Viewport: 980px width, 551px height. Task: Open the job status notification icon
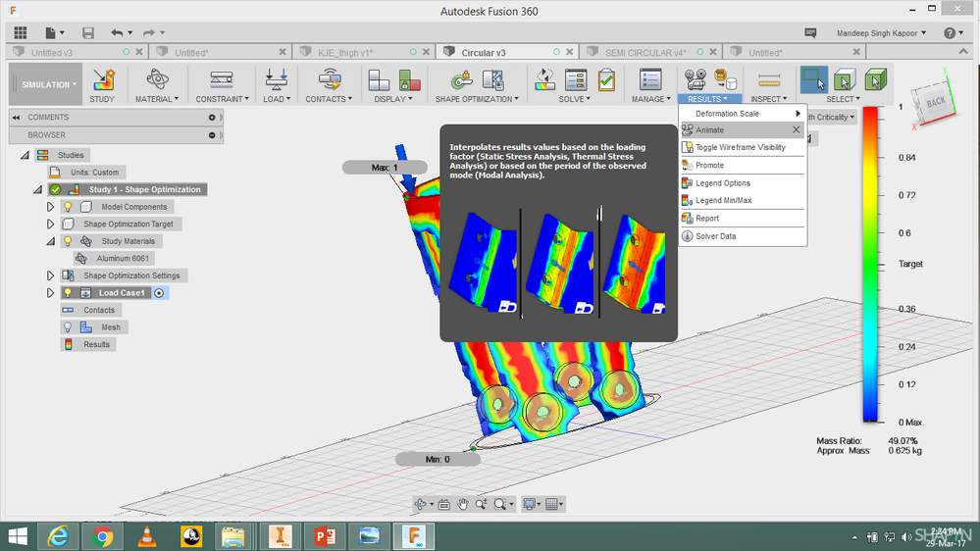click(x=810, y=32)
